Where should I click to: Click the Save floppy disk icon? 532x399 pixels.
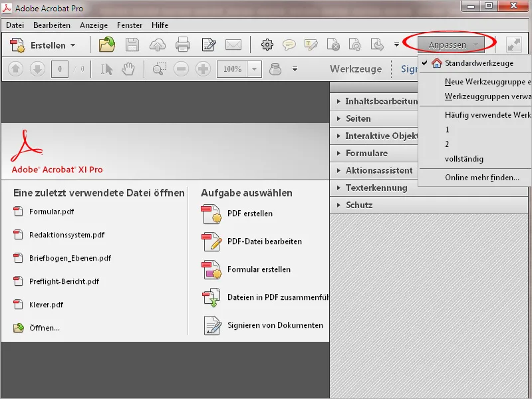pyautogui.click(x=132, y=45)
